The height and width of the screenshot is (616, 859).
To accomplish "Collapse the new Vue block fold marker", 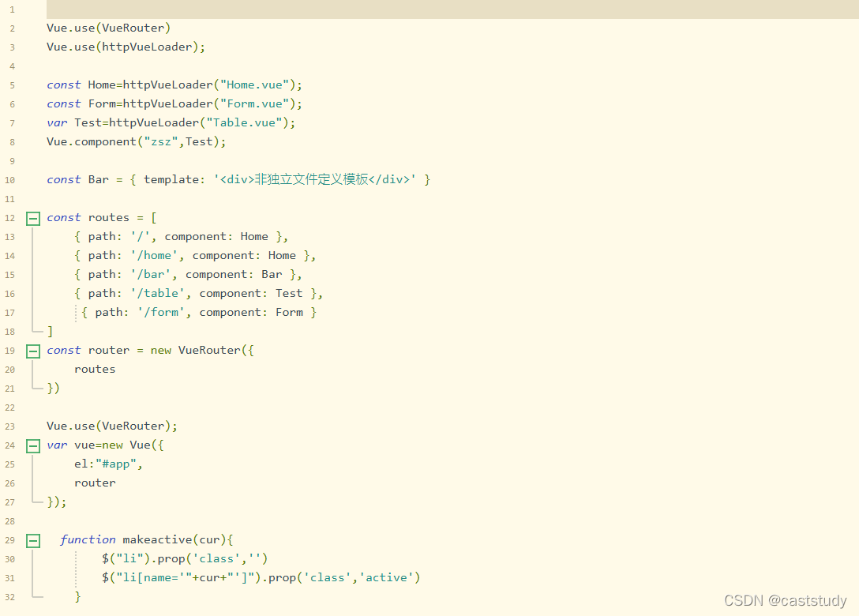I will (33, 446).
